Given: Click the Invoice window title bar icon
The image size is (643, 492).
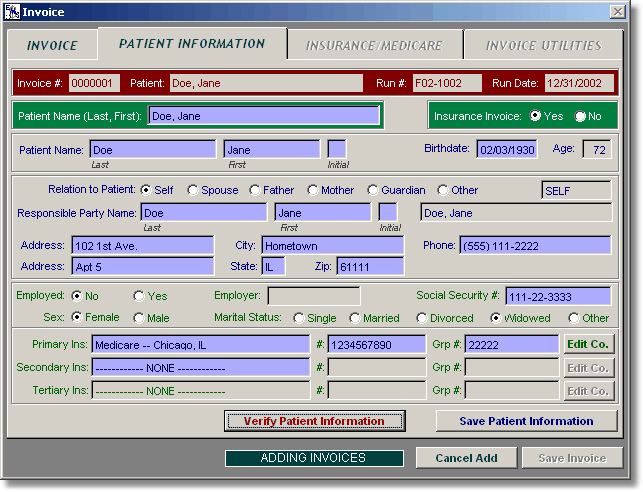Looking at the screenshot, I should (x=11, y=11).
